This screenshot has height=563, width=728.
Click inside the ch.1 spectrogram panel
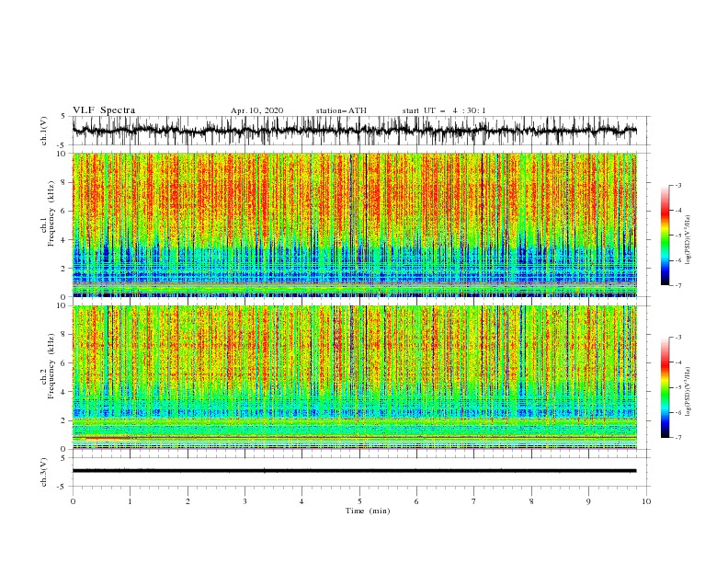pyautogui.click(x=354, y=224)
